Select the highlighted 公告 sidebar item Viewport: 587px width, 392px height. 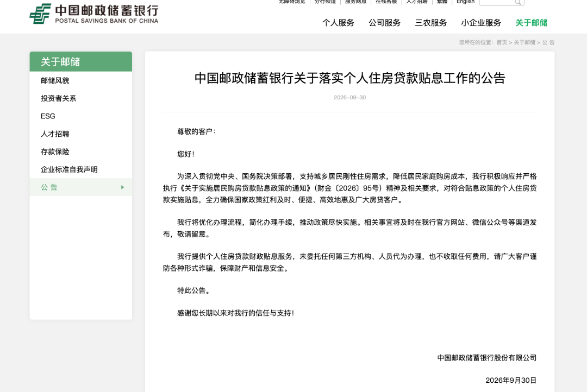click(x=81, y=187)
